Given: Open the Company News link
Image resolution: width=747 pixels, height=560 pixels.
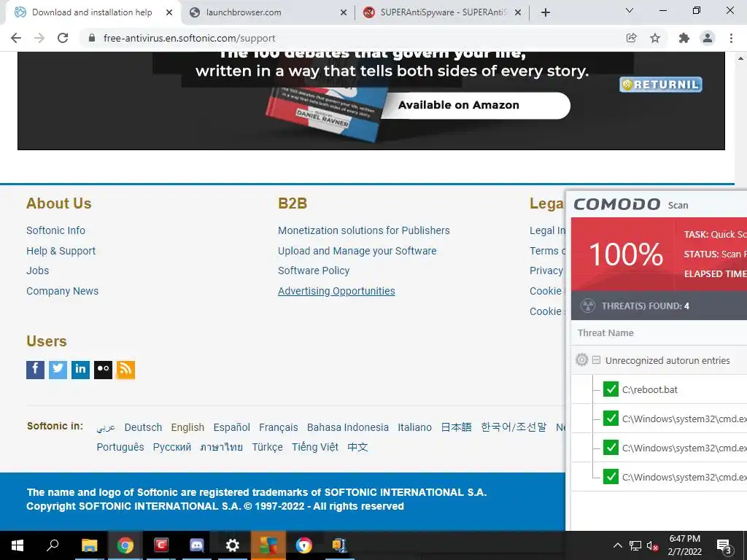Looking at the screenshot, I should click(63, 291).
